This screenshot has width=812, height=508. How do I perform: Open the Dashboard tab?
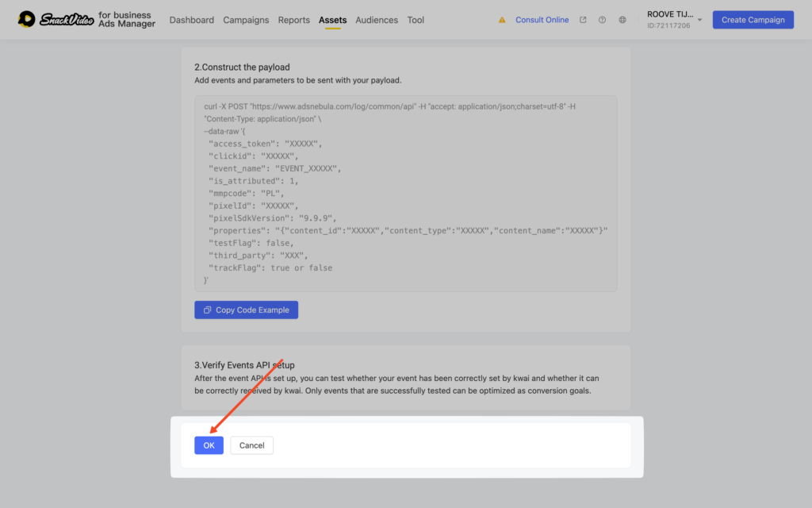(x=192, y=20)
